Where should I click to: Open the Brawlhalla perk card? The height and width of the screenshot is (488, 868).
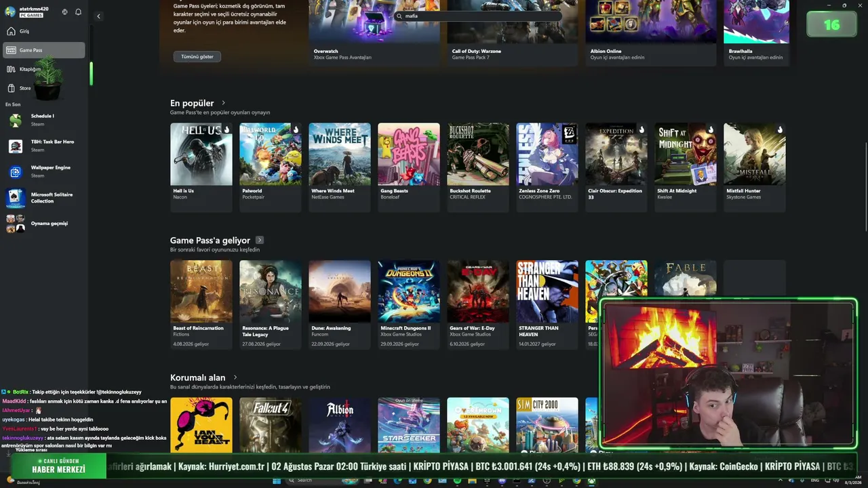click(x=756, y=33)
